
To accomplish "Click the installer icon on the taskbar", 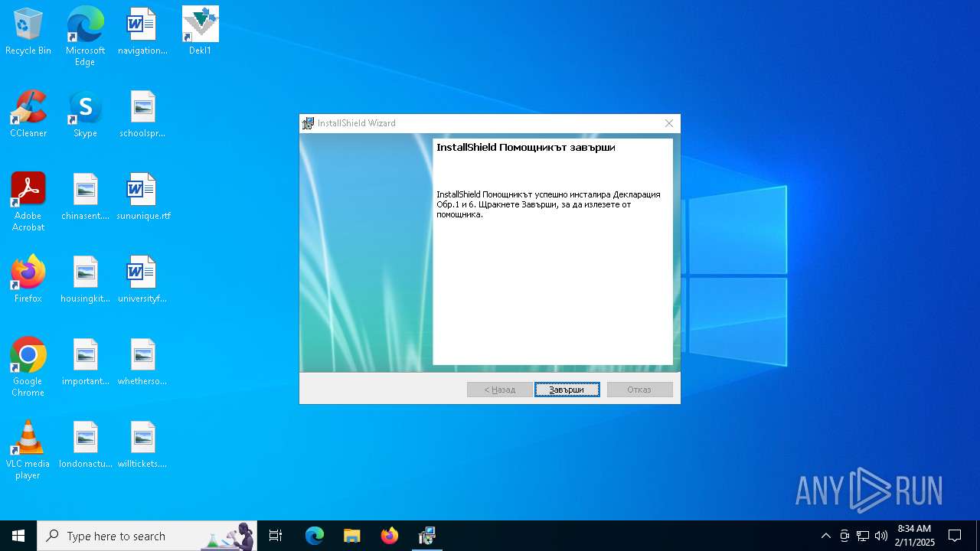I will point(427,536).
